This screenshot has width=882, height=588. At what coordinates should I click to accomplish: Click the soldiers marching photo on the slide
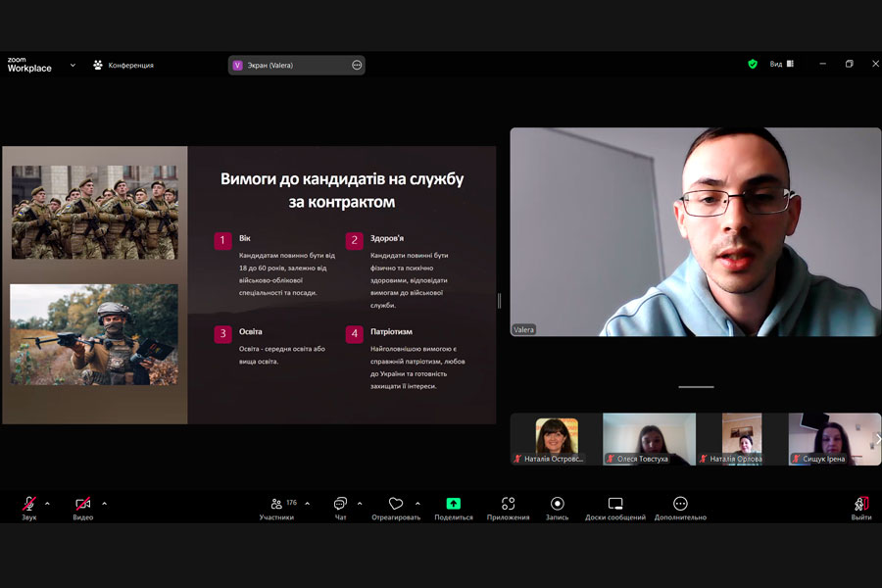[x=94, y=212]
